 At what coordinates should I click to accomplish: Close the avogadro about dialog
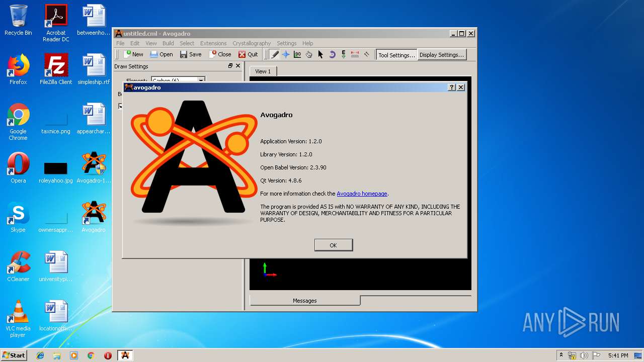(x=461, y=87)
